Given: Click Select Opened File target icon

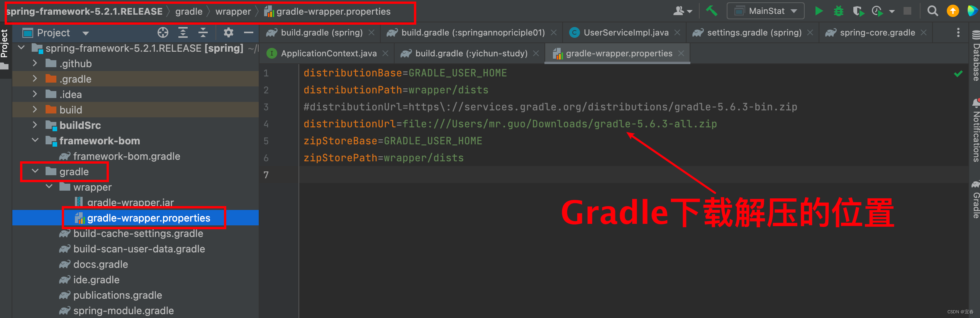Looking at the screenshot, I should click(163, 33).
